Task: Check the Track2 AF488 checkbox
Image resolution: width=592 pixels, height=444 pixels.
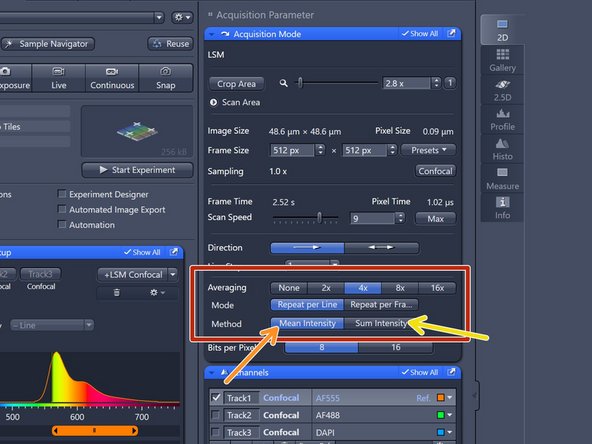Action: click(216, 415)
